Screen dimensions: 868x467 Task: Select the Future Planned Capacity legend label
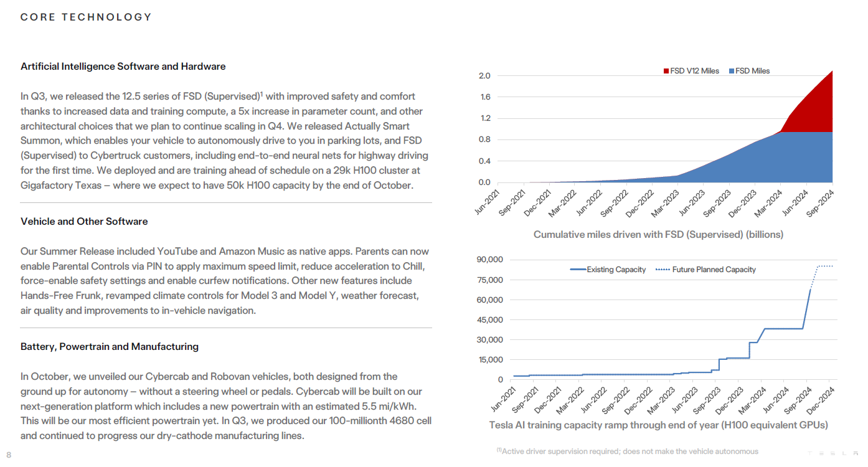point(714,270)
